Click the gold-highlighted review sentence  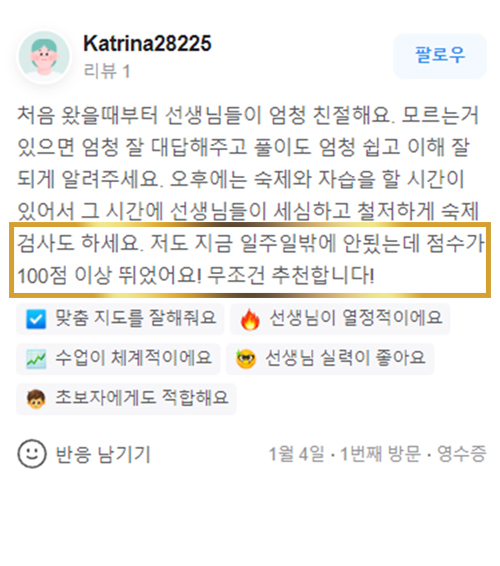point(250,260)
